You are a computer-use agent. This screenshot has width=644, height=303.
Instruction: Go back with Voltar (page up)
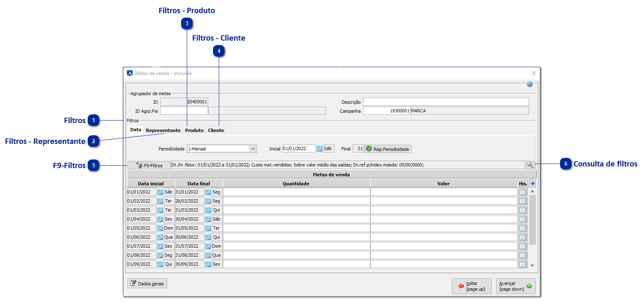[x=472, y=286]
